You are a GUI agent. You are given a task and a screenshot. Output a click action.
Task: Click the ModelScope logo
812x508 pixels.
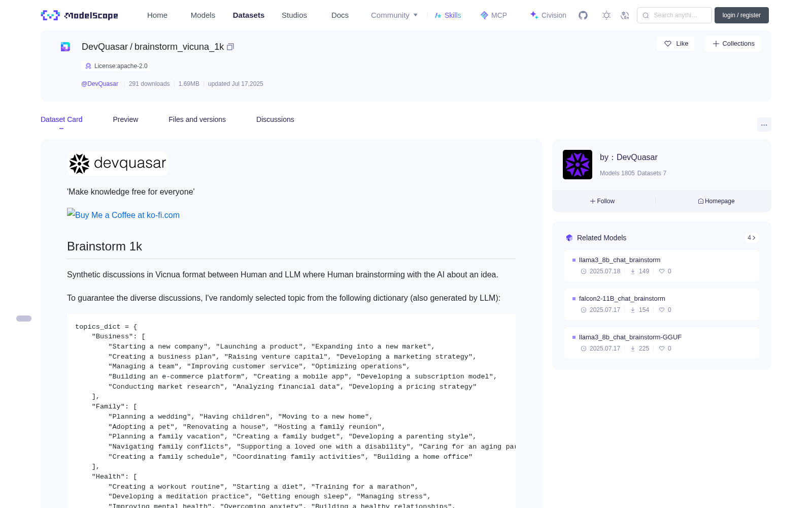[x=80, y=15]
